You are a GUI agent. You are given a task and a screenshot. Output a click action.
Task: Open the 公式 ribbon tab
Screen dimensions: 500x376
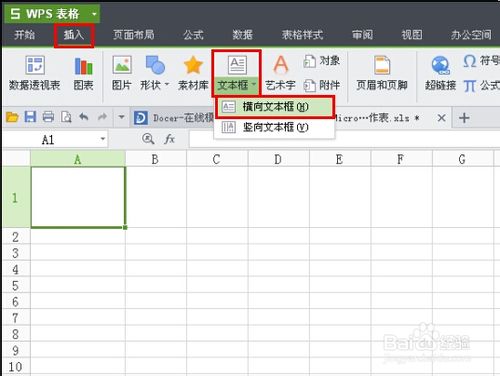193,35
